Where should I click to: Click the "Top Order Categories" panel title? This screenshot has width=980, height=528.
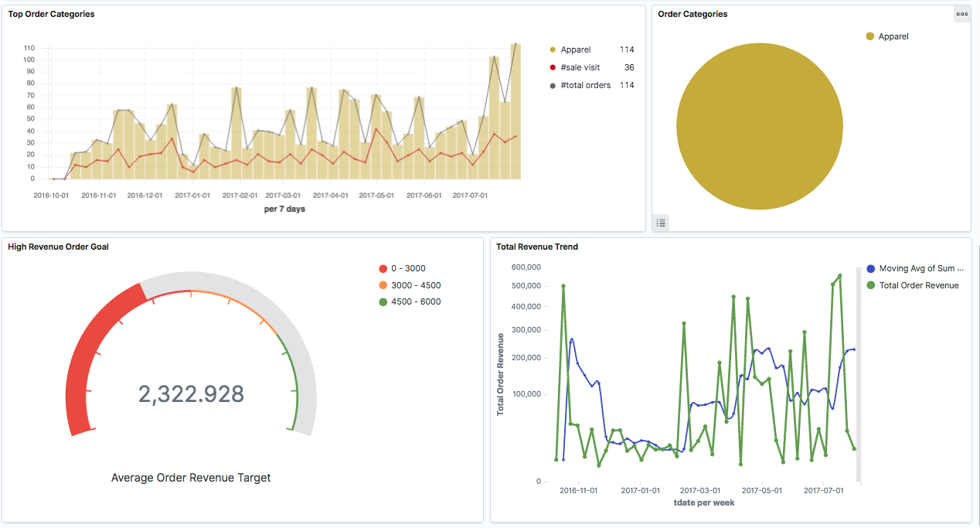pyautogui.click(x=51, y=13)
